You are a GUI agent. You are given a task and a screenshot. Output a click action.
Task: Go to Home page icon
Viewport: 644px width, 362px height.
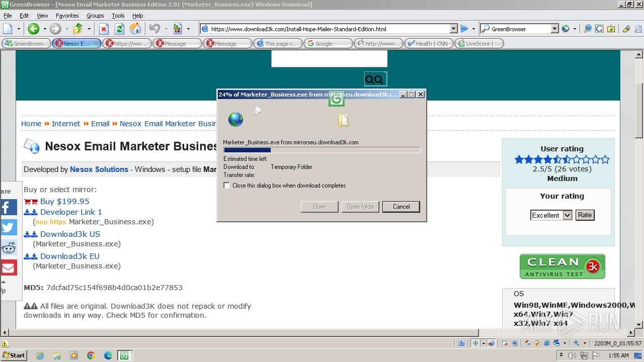(x=135, y=29)
